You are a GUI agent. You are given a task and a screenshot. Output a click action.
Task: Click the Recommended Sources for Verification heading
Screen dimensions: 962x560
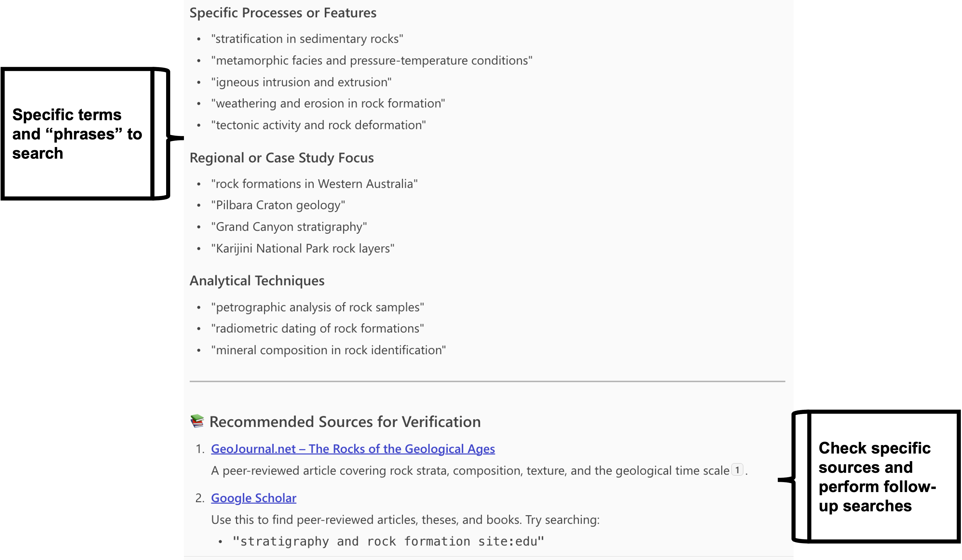tap(345, 422)
